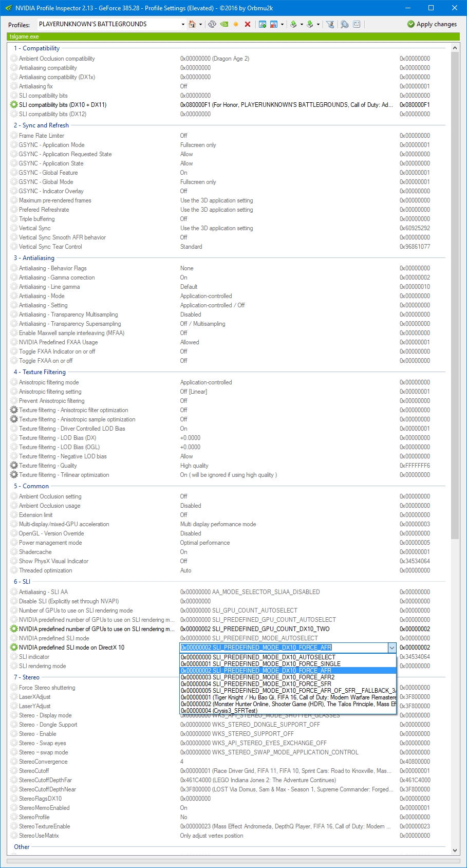The width and height of the screenshot is (467, 868).
Task: Click the tslgame.exe application bar
Action: pos(233,36)
